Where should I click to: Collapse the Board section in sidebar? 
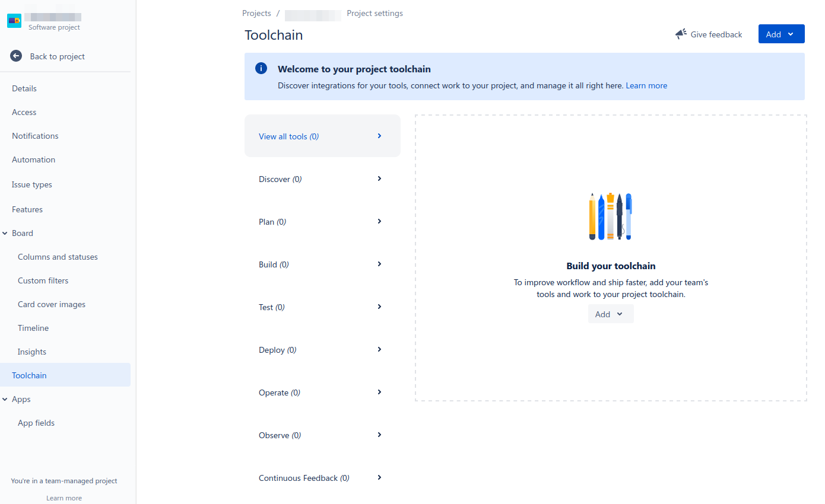click(5, 233)
